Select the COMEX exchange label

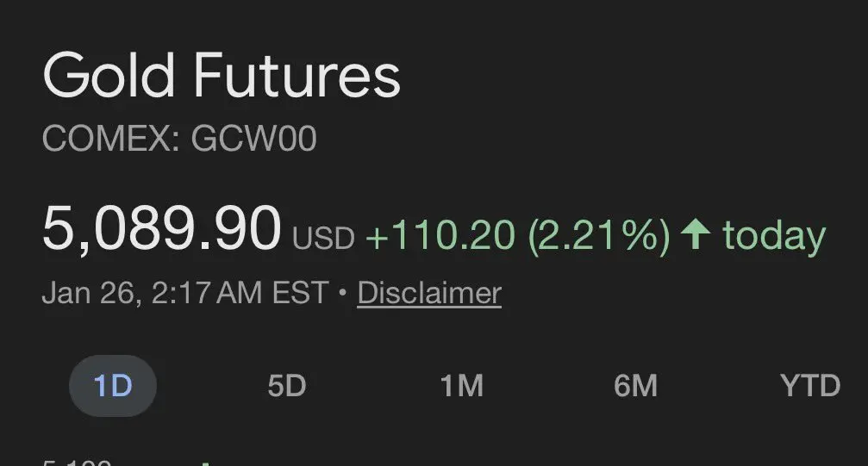tap(110, 139)
